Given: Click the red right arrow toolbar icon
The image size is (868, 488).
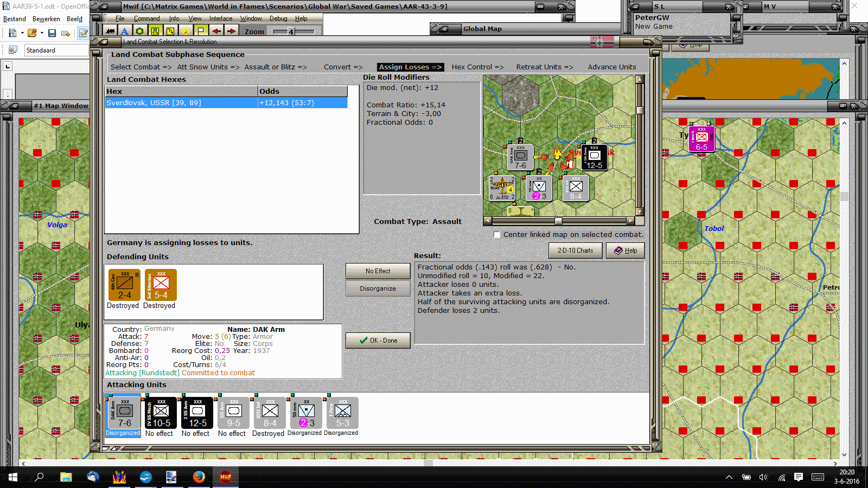Looking at the screenshot, I should tap(232, 31).
